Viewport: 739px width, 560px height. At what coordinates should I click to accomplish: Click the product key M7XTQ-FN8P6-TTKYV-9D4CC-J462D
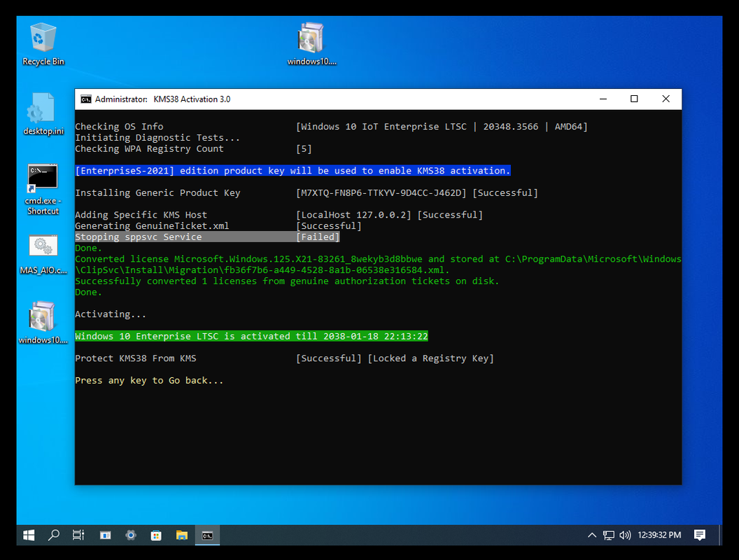(381, 192)
